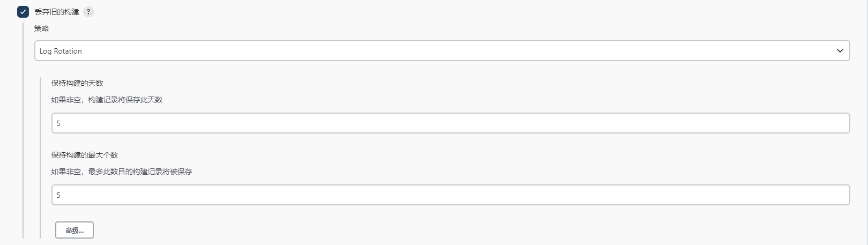Viewport: 868px width, 245px height.
Task: Click hint text 如果非空，构建记录将保存此天数
Action: (x=107, y=100)
